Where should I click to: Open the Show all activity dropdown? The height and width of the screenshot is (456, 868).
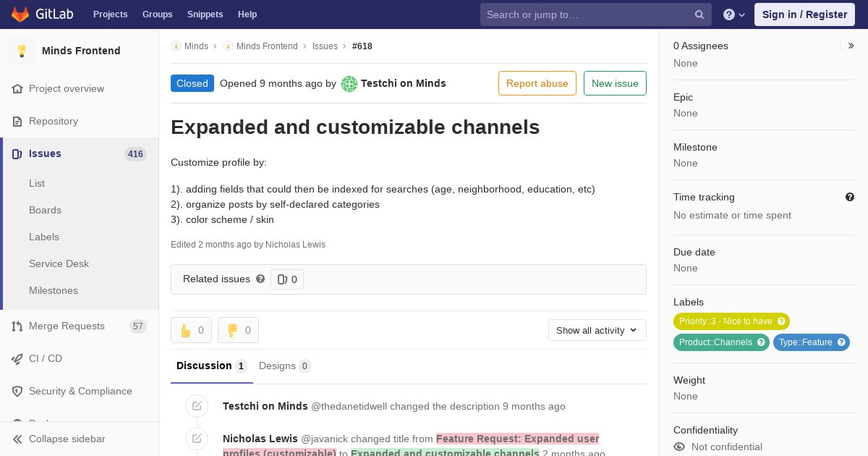[597, 330]
